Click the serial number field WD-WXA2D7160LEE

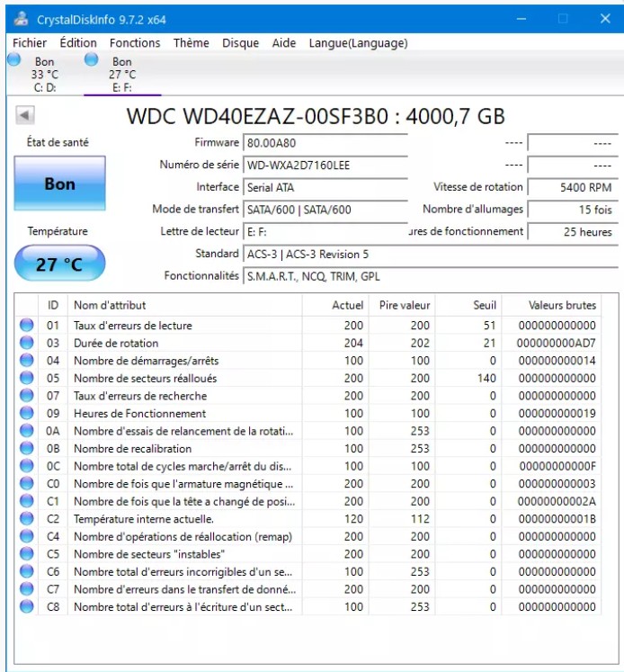[325, 165]
